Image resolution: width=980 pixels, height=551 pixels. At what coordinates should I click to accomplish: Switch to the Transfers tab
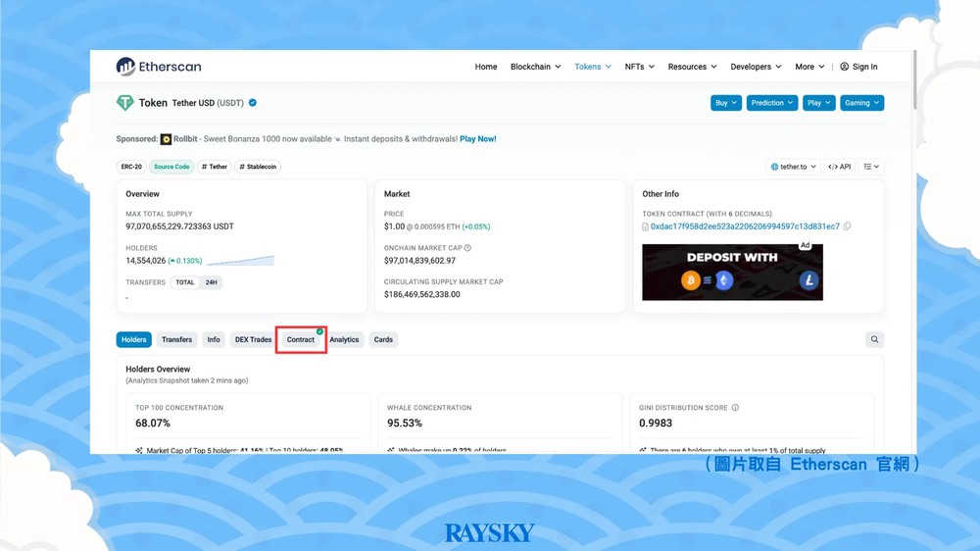click(176, 339)
